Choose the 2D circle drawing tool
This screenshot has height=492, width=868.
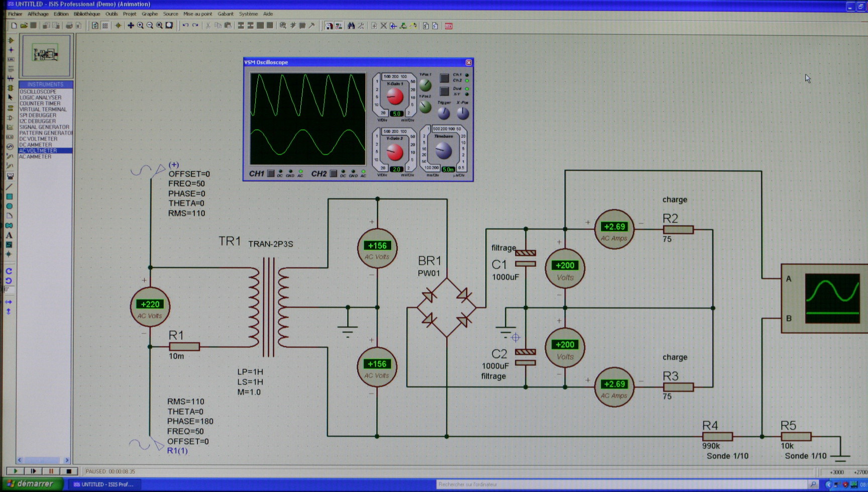point(9,206)
